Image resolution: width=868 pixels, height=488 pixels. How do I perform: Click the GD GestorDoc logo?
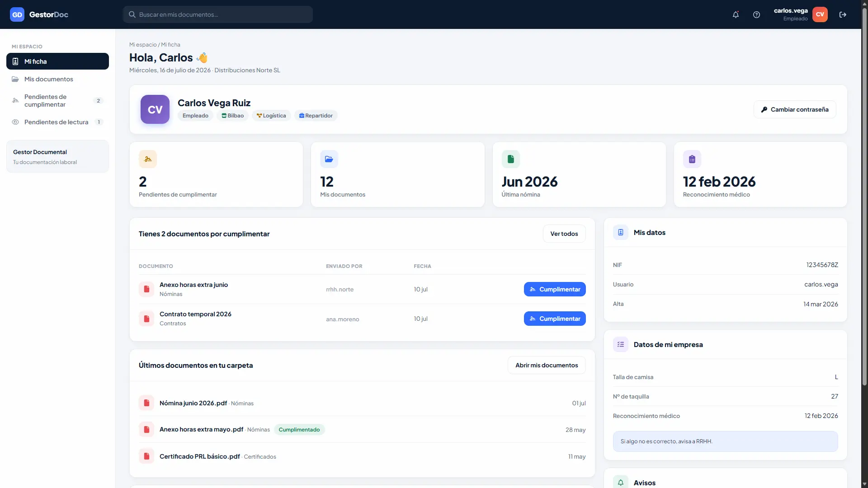(x=39, y=14)
